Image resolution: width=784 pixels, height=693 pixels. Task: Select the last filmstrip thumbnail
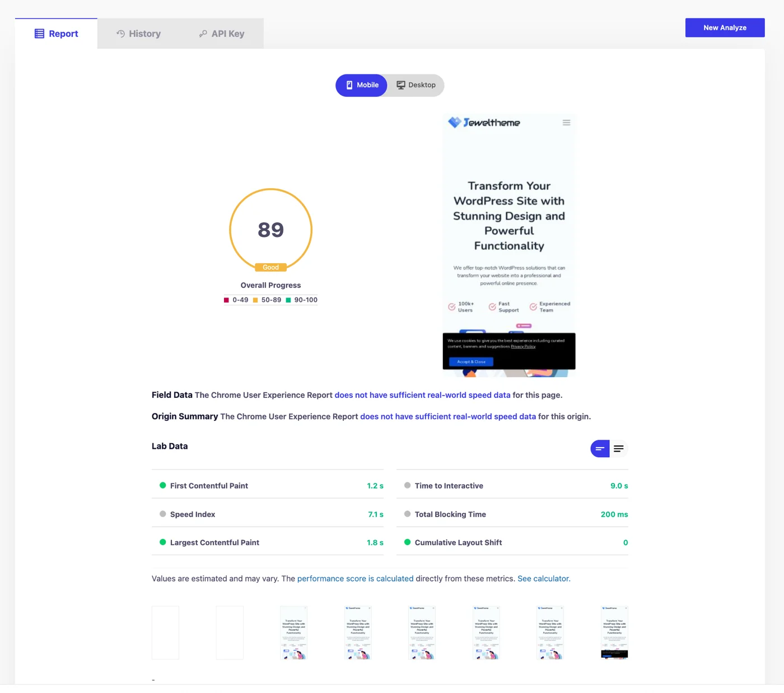[x=614, y=632]
